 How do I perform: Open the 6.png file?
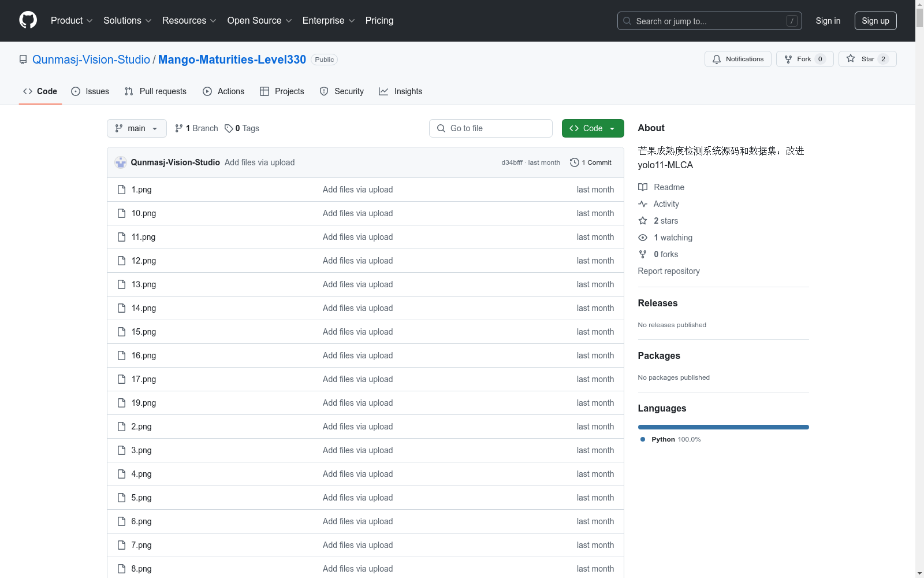pyautogui.click(x=141, y=521)
